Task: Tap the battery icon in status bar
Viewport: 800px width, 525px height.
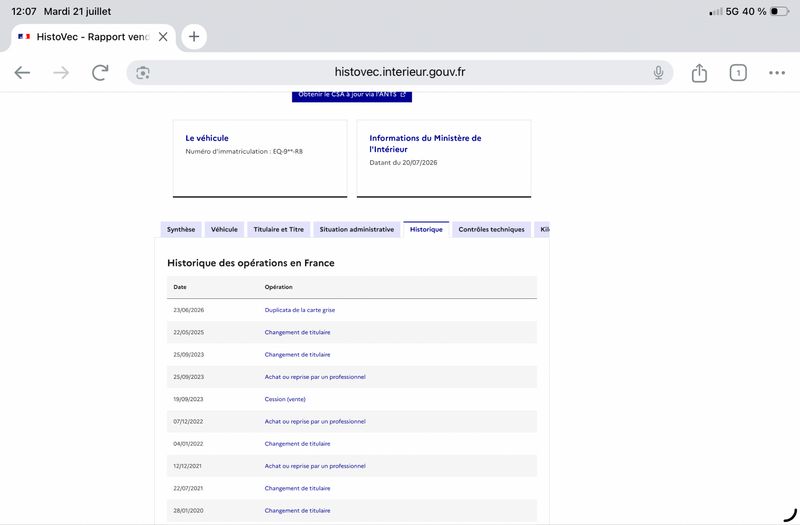Action: click(779, 11)
